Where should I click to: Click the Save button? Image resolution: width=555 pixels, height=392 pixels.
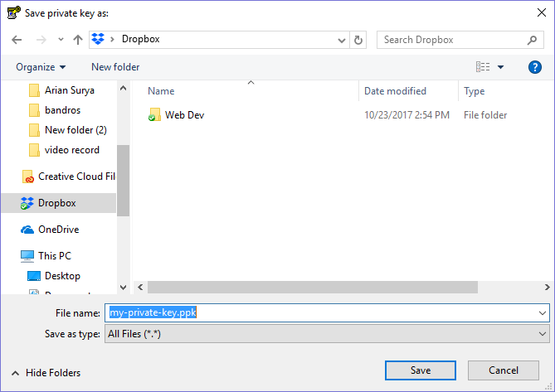point(421,370)
